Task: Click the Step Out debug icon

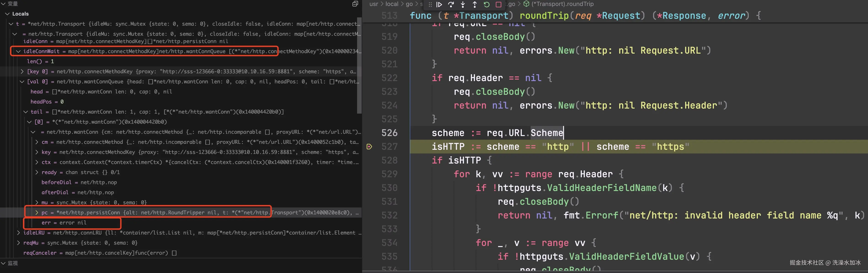Action: click(475, 4)
